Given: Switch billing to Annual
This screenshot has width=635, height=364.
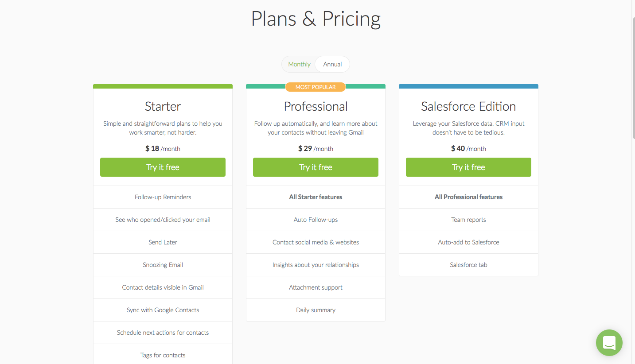Looking at the screenshot, I should [332, 64].
